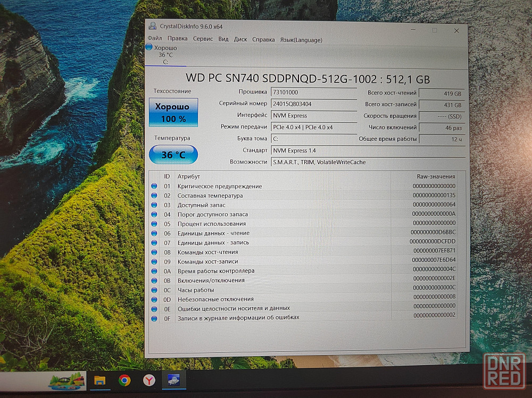Click the Скорость вращения value ---- (SSD)
532x398 pixels.
[441, 116]
